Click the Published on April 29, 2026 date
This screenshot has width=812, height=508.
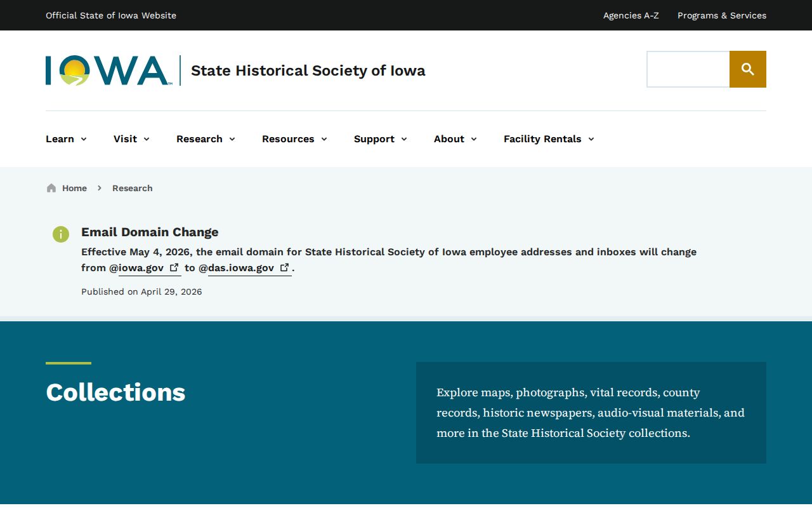141,291
